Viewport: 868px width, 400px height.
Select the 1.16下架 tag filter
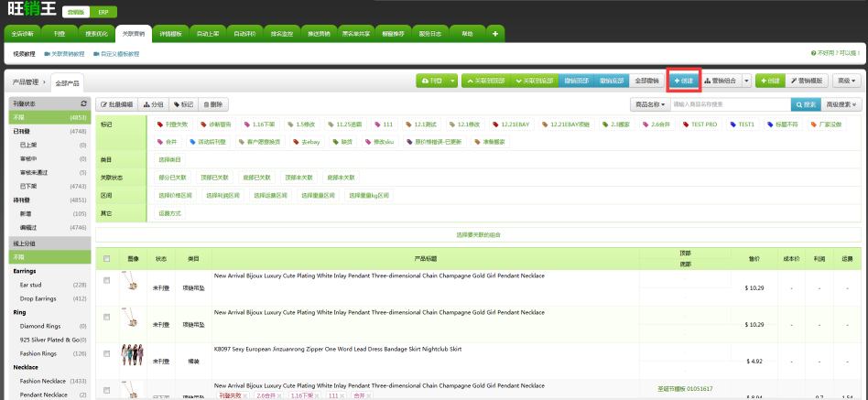point(258,124)
